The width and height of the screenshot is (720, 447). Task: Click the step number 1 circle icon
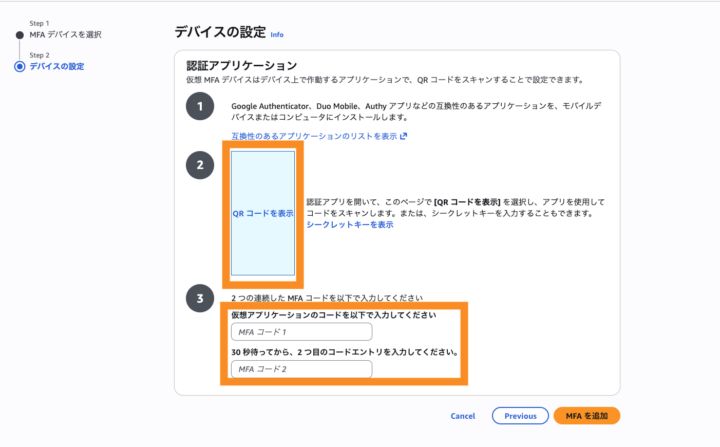pyautogui.click(x=200, y=106)
